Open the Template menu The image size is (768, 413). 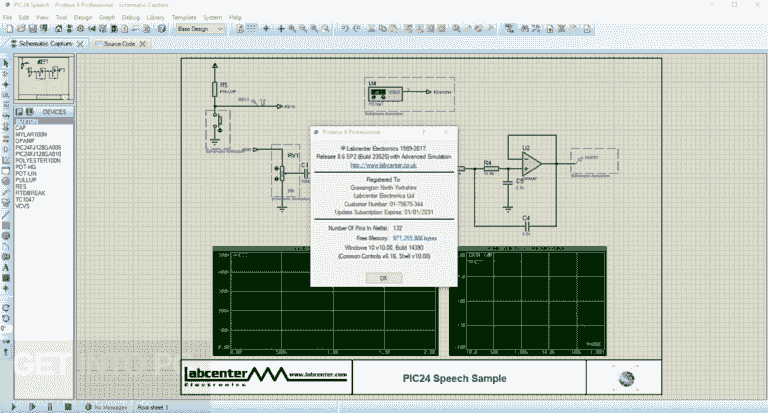click(x=184, y=17)
